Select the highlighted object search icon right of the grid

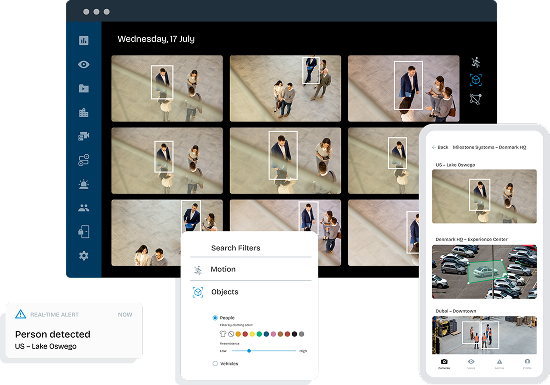[x=476, y=80]
